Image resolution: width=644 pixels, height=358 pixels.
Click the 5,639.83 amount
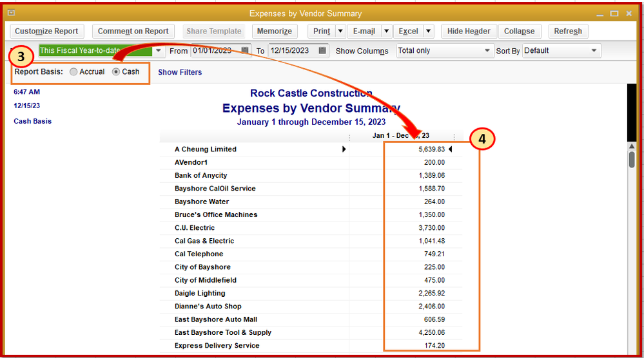(x=432, y=149)
